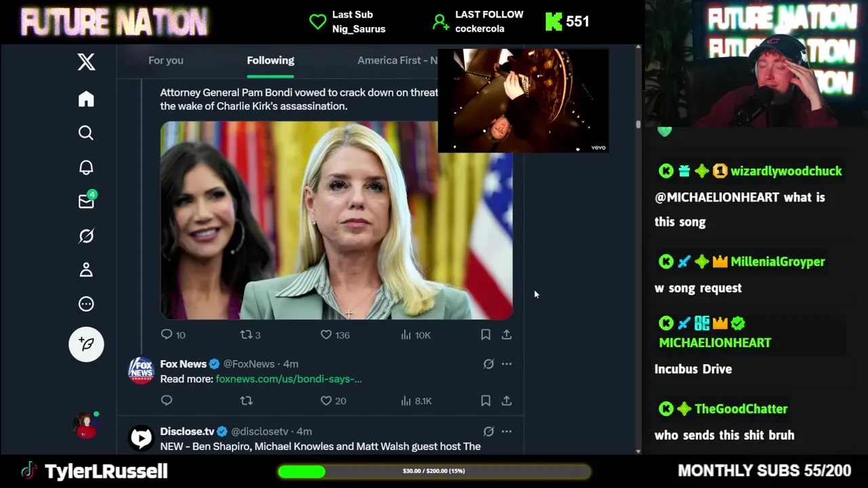This screenshot has height=488, width=868.
Task: Compose a new post button
Action: [86, 344]
